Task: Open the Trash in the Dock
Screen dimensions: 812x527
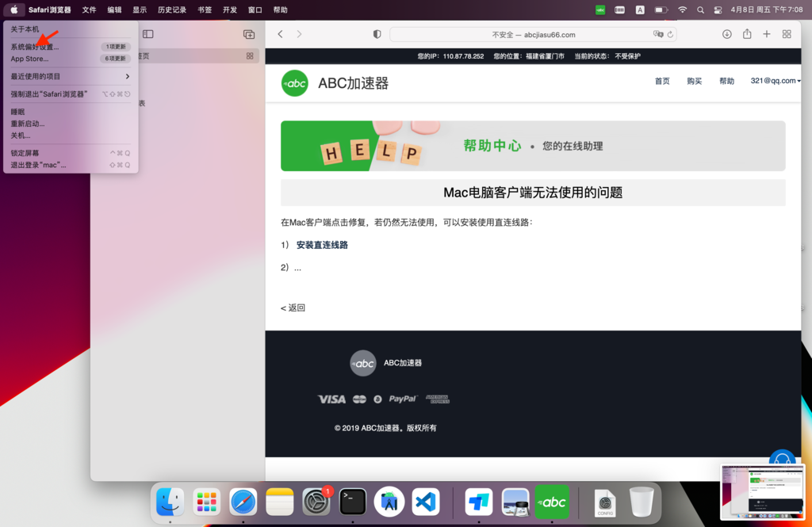Action: (x=642, y=502)
